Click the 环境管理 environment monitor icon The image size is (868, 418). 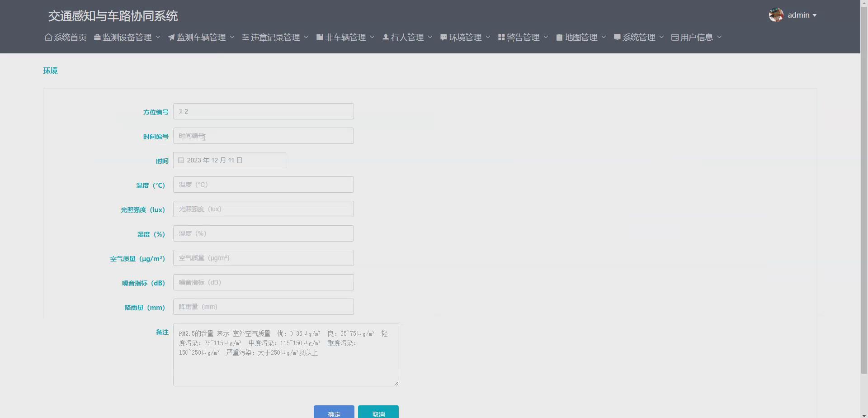443,37
